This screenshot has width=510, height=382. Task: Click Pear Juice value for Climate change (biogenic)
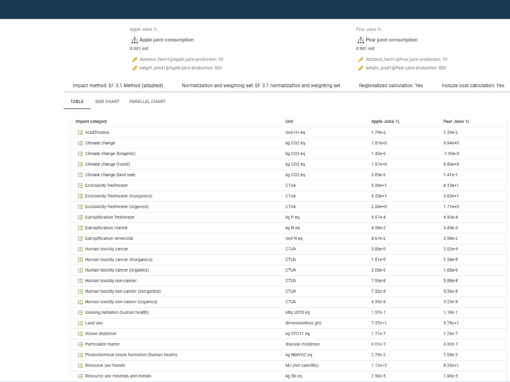click(x=451, y=154)
